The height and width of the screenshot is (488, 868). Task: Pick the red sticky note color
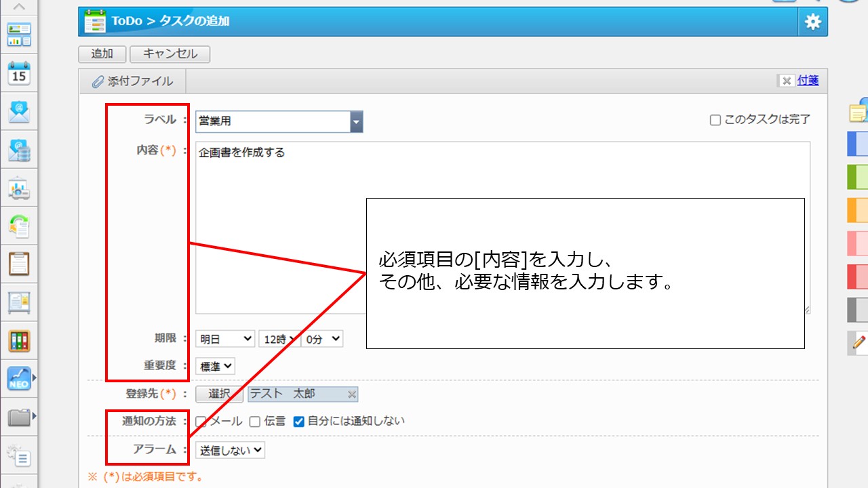(x=859, y=277)
